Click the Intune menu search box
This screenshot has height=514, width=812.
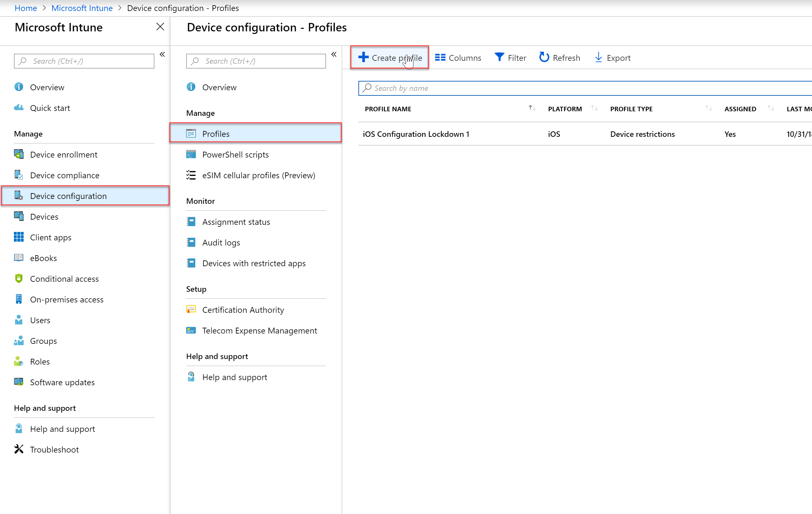[84, 61]
